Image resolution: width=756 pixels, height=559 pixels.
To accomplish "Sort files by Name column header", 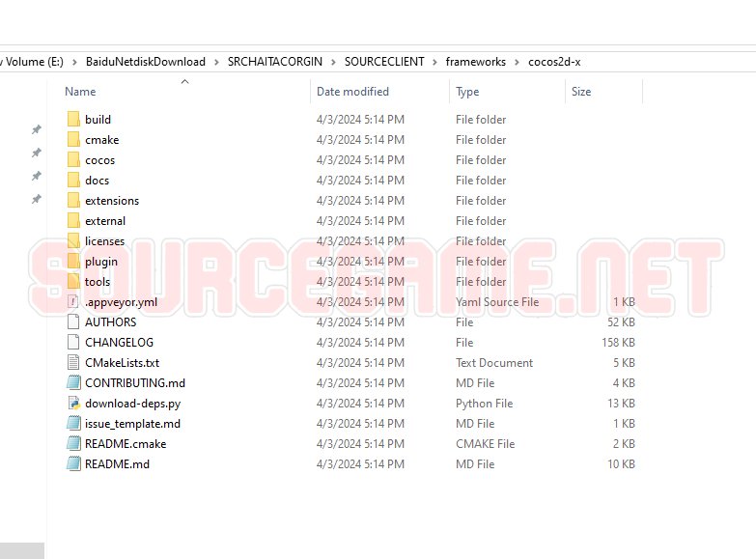I will tap(81, 92).
